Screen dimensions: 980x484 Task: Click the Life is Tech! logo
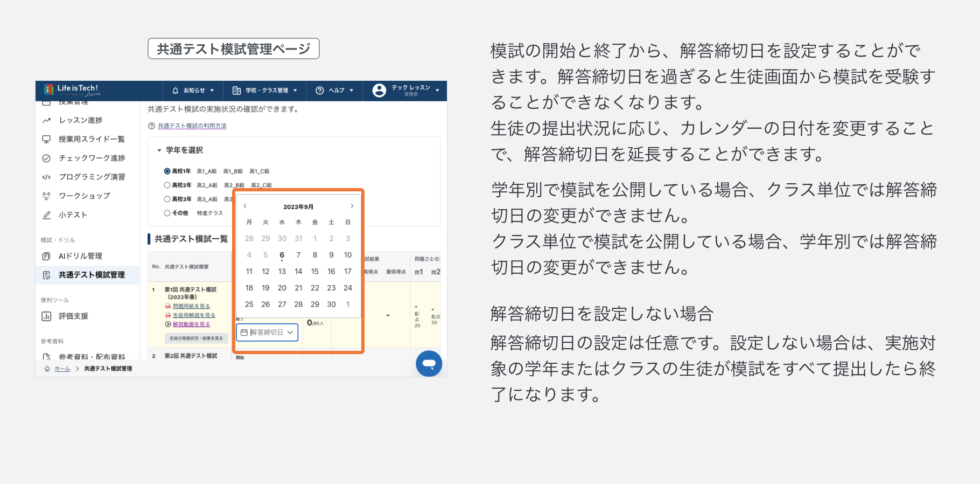(72, 90)
